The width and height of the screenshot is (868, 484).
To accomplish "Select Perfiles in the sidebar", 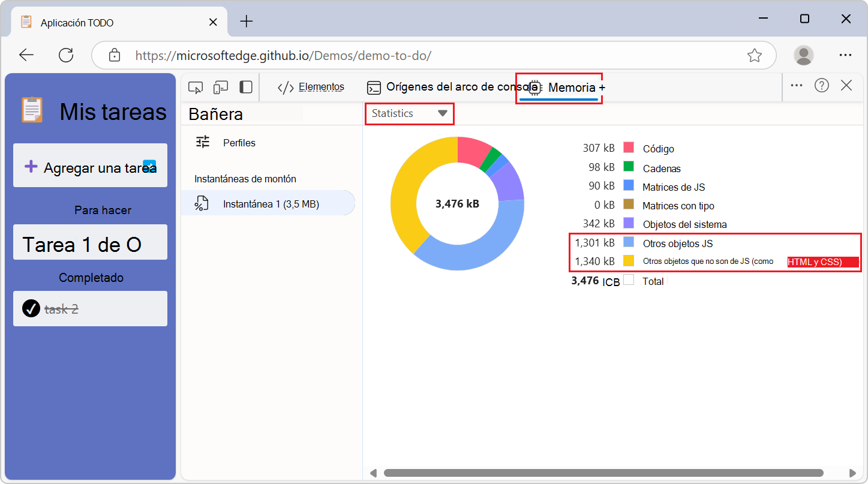I will coord(239,143).
